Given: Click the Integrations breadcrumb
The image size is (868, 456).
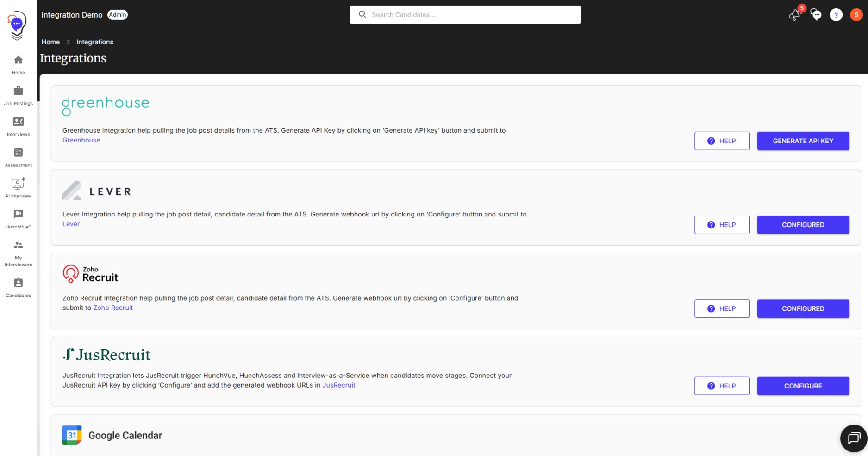Looking at the screenshot, I should pyautogui.click(x=95, y=42).
